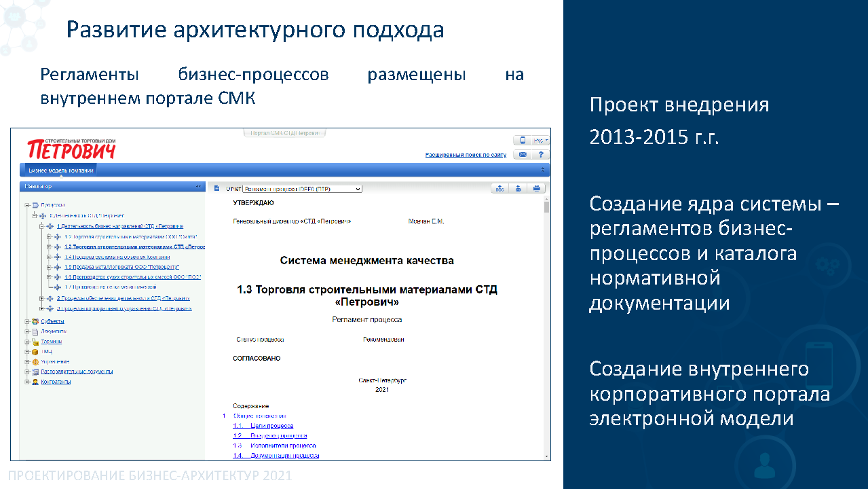Viewport: 868px width, 489px height.
Task: Select the Бизнес модель компании tab
Action: pos(60,170)
